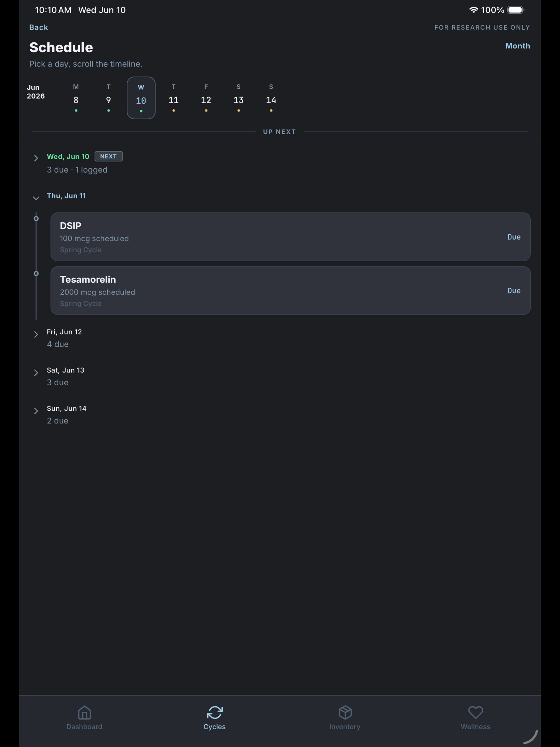Tap FOR RESEARCH USE ONLY notice
Viewport: 560px width, 747px height.
pos(482,27)
